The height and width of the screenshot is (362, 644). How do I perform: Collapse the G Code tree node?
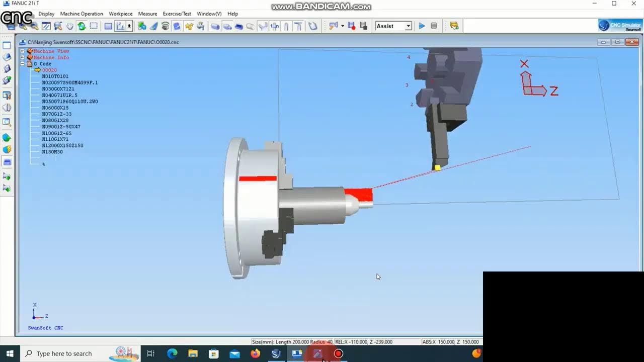22,64
